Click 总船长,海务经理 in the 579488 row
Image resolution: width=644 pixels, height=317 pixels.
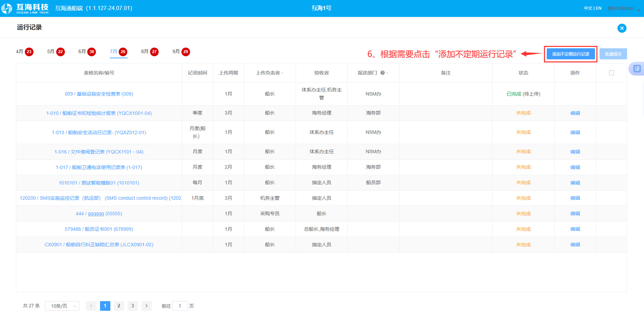tap(321, 229)
